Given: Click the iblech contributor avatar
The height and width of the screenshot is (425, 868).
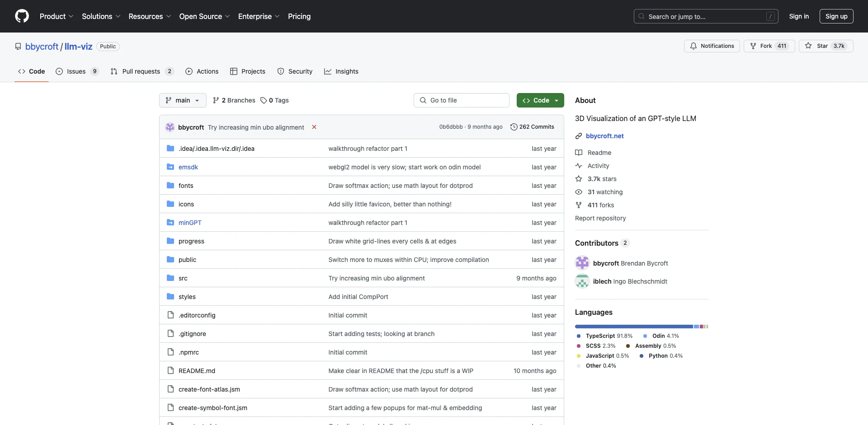Looking at the screenshot, I should [x=582, y=281].
